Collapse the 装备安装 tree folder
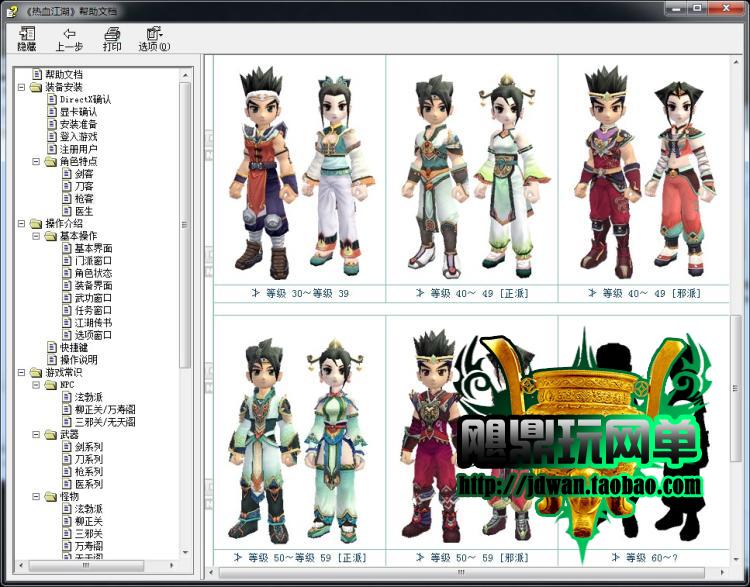Image resolution: width=750 pixels, height=587 pixels. pos(22,87)
